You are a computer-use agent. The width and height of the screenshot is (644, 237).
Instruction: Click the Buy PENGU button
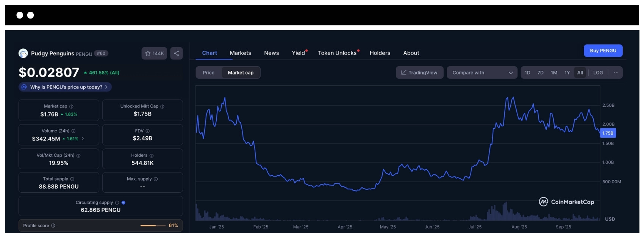(x=603, y=51)
